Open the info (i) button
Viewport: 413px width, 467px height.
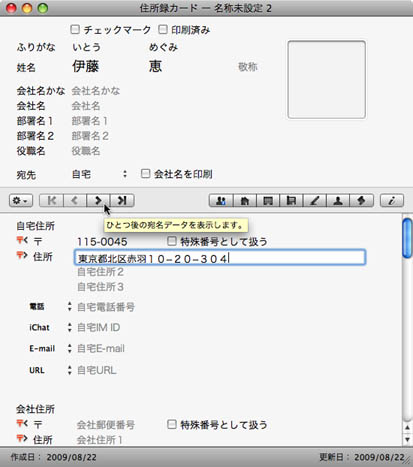tap(392, 201)
